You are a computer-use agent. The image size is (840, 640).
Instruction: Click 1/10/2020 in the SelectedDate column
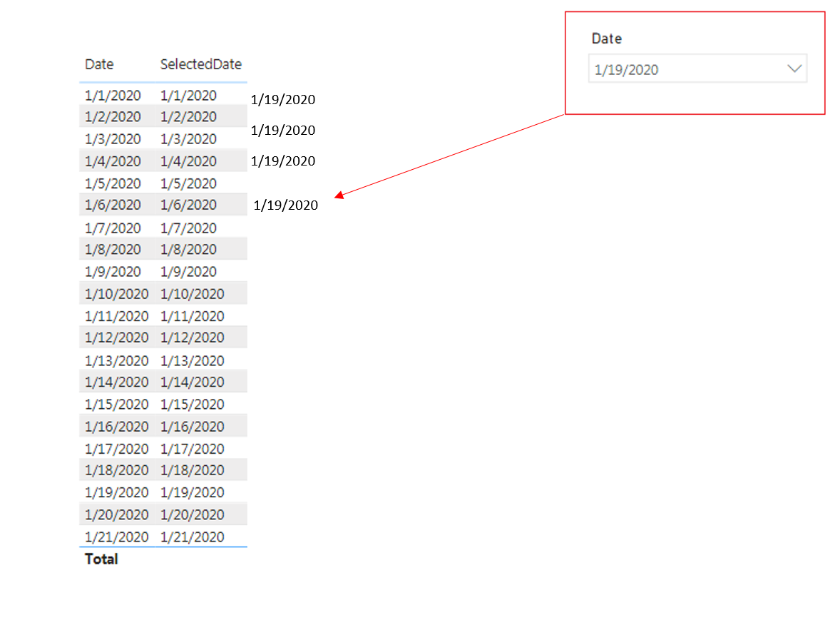point(192,294)
